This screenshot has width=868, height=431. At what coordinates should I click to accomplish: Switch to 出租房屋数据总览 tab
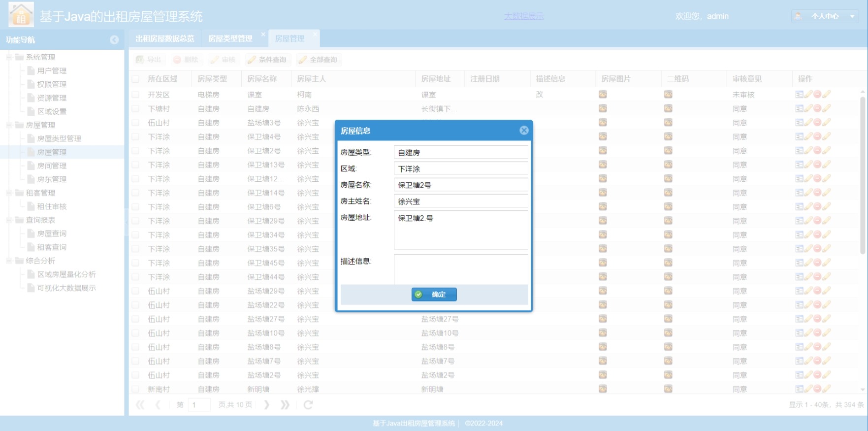pyautogui.click(x=165, y=38)
